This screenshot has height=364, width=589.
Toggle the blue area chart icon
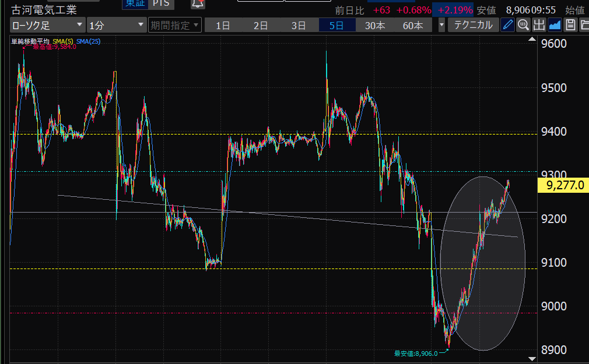coord(555,25)
